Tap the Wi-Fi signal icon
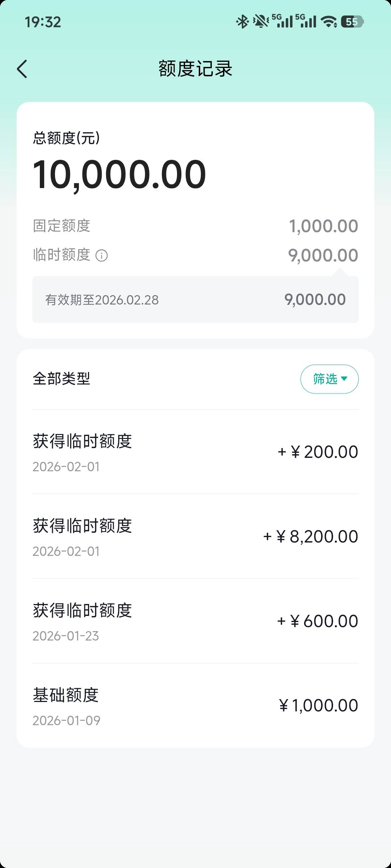The image size is (391, 868). [329, 22]
